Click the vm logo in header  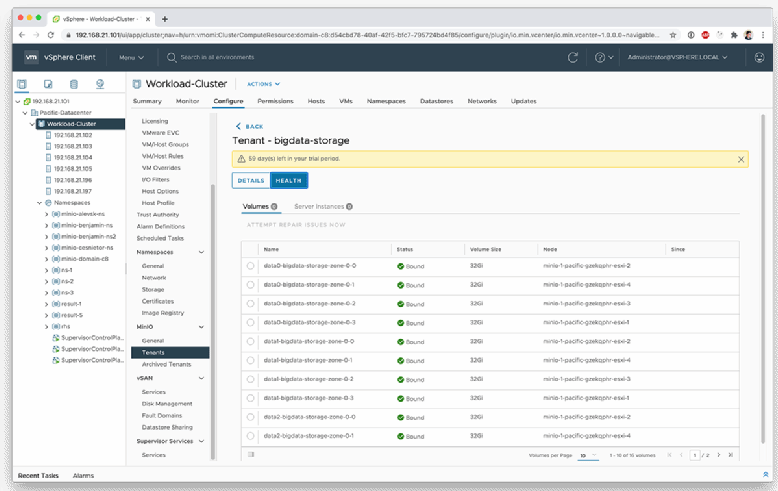(31, 57)
